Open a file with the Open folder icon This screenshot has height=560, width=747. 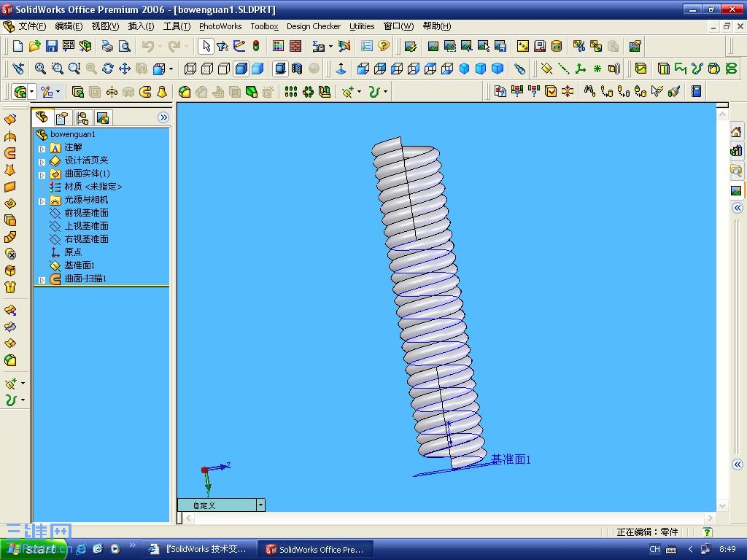(x=34, y=46)
